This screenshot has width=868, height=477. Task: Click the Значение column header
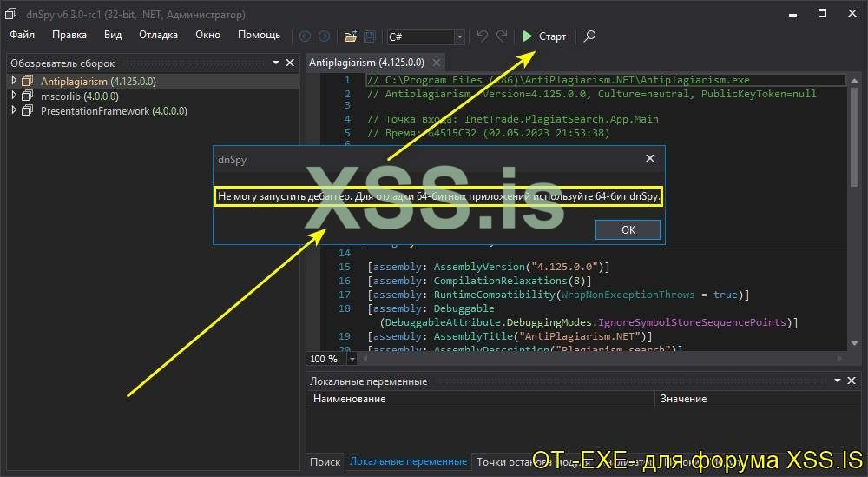(757, 399)
